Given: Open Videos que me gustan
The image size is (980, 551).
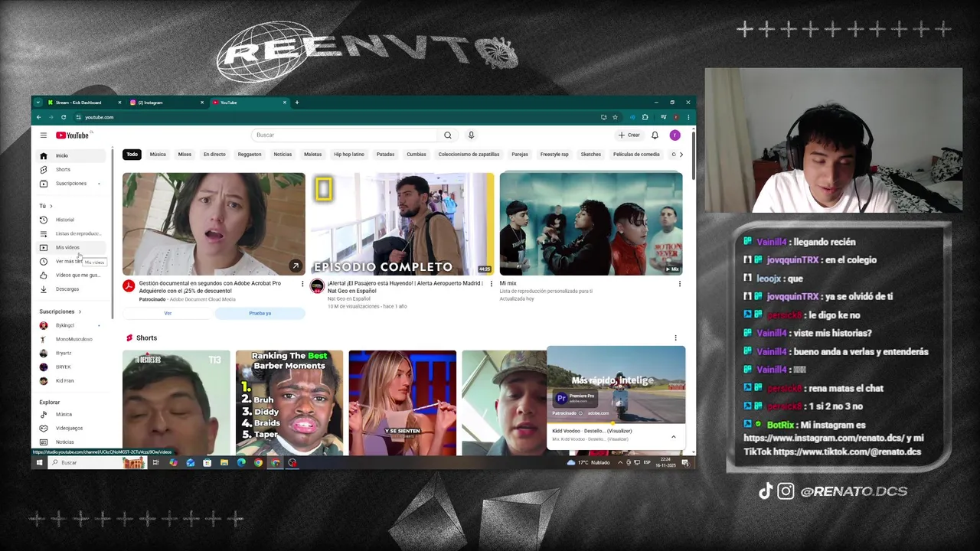Looking at the screenshot, I should [71, 275].
